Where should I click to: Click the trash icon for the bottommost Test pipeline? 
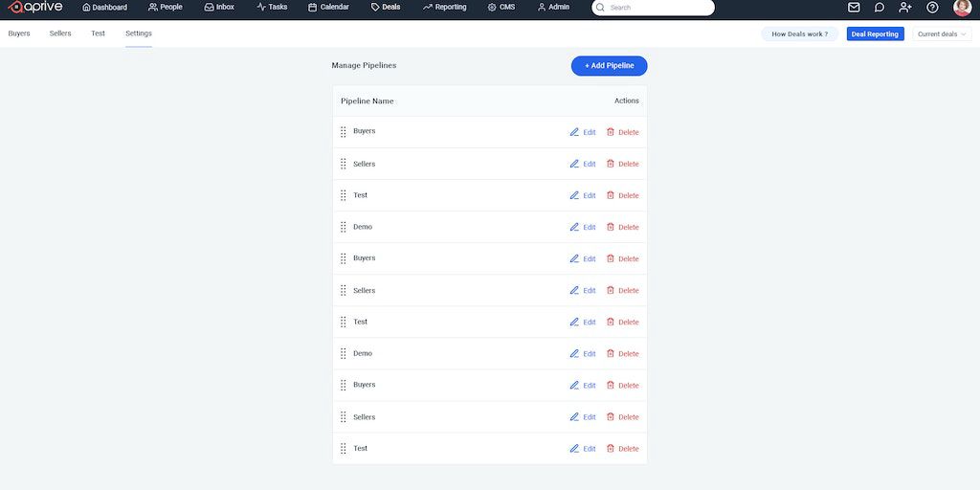[611, 448]
